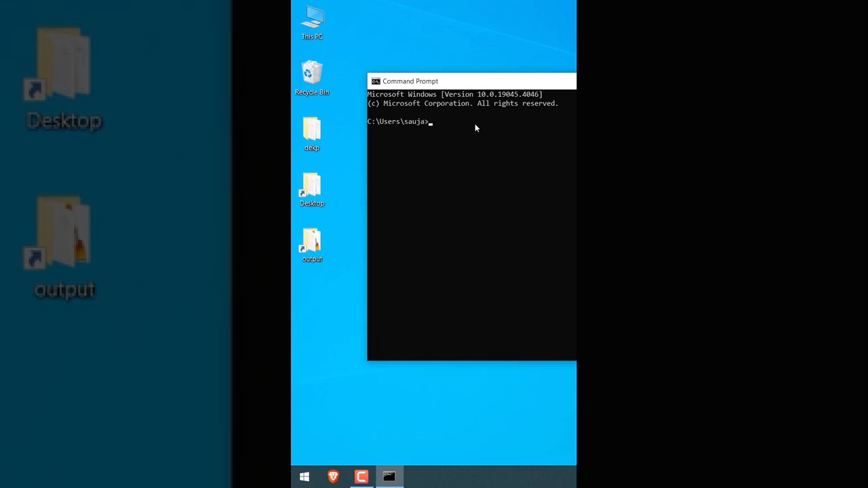Select the This PC desktop icon

tap(312, 23)
